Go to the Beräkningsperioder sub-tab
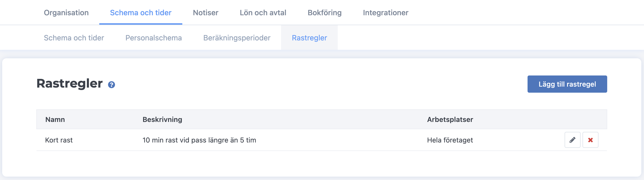644x180 pixels. (x=237, y=38)
